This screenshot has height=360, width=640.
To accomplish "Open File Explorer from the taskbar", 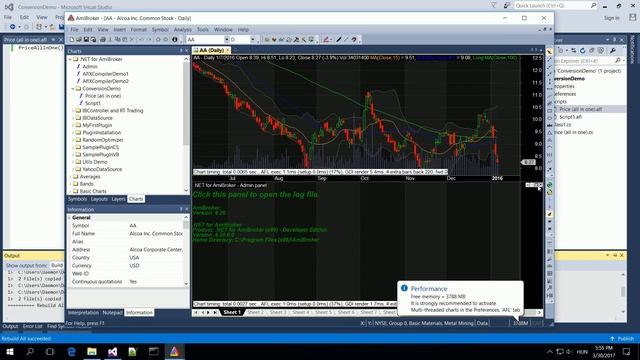I will (x=92, y=351).
